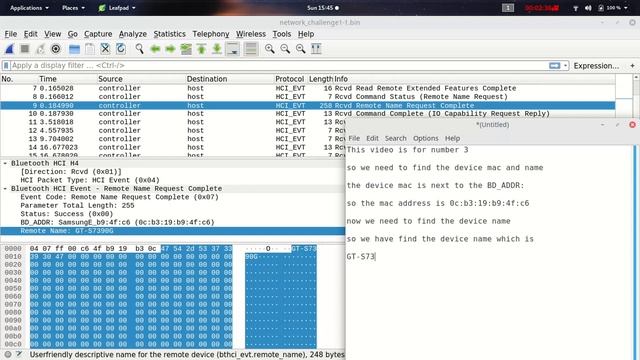The image size is (640, 360).
Task: Open the expert information status bar icon
Action: click(x=8, y=355)
